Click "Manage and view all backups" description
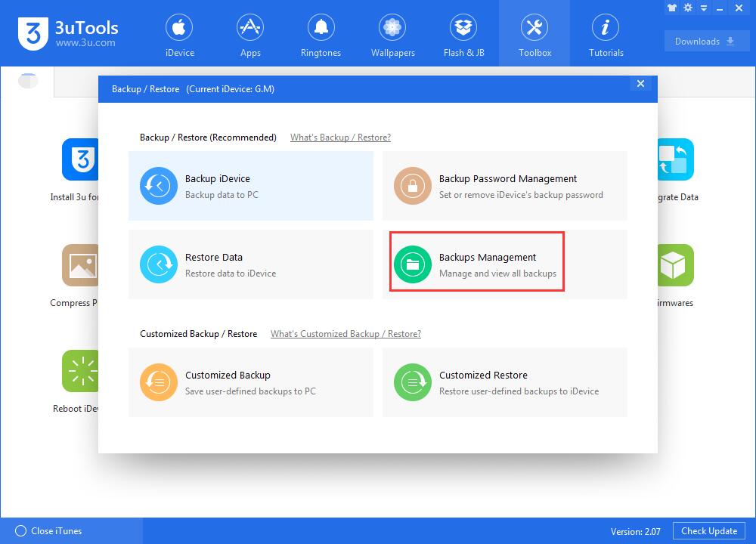Image resolution: width=756 pixels, height=544 pixels. (x=497, y=274)
